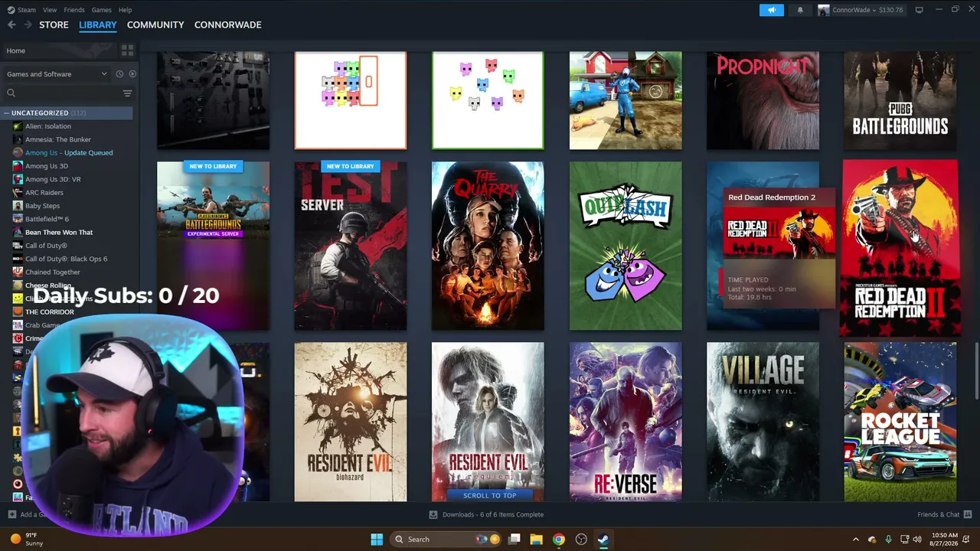
Task: Open Quiplash game cover
Action: click(x=626, y=246)
